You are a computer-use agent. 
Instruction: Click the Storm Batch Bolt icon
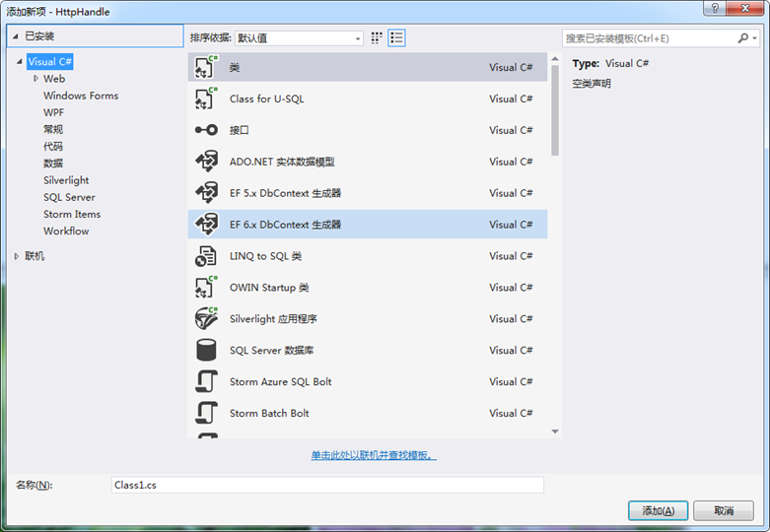click(x=206, y=413)
